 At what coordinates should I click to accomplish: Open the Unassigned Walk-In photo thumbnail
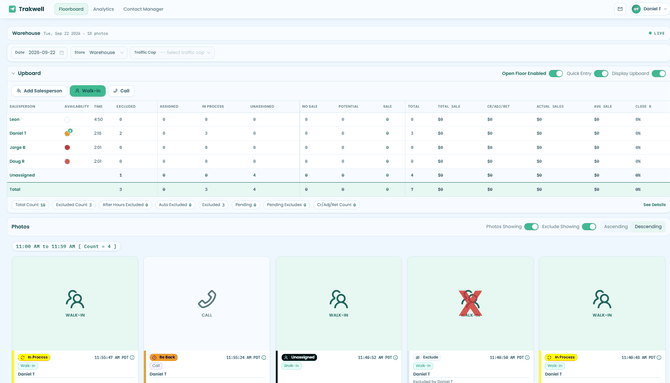coord(338,303)
